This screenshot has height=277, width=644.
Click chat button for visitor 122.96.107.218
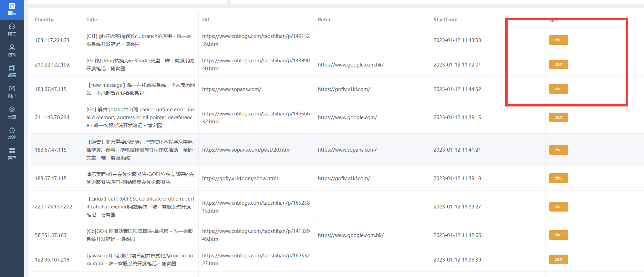point(558,259)
